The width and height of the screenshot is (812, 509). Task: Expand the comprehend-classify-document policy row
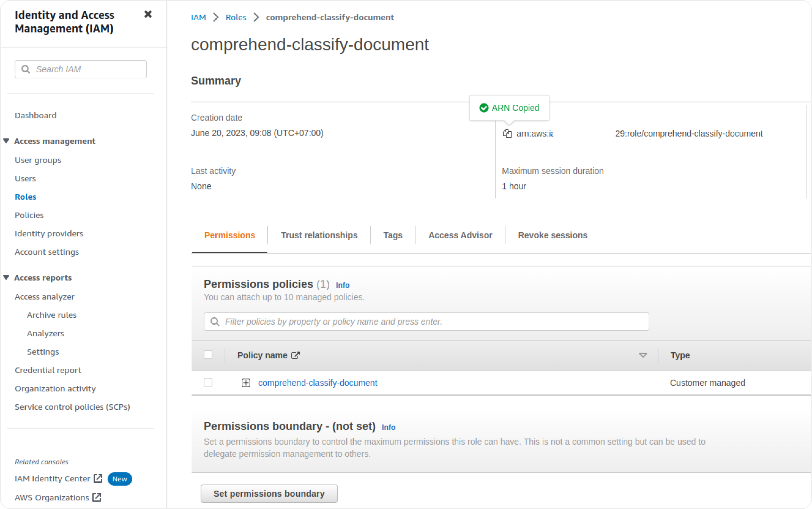[246, 383]
